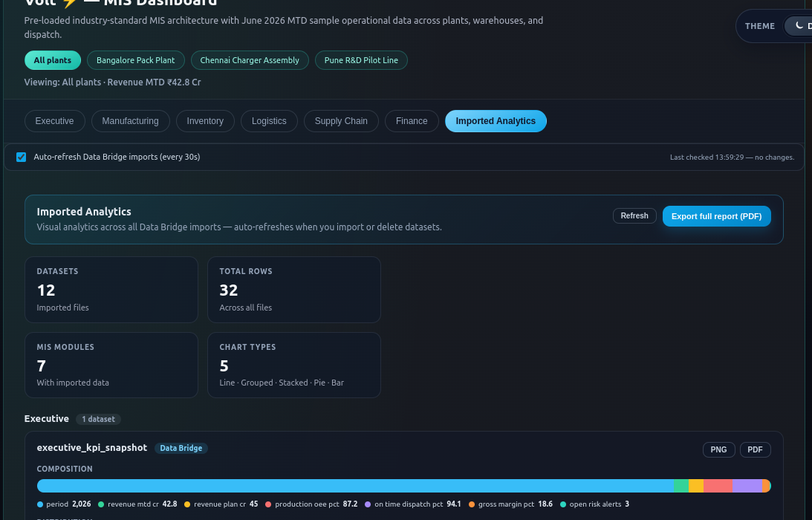
Task: Click the open risk alerts legend dot
Action: pos(563,504)
